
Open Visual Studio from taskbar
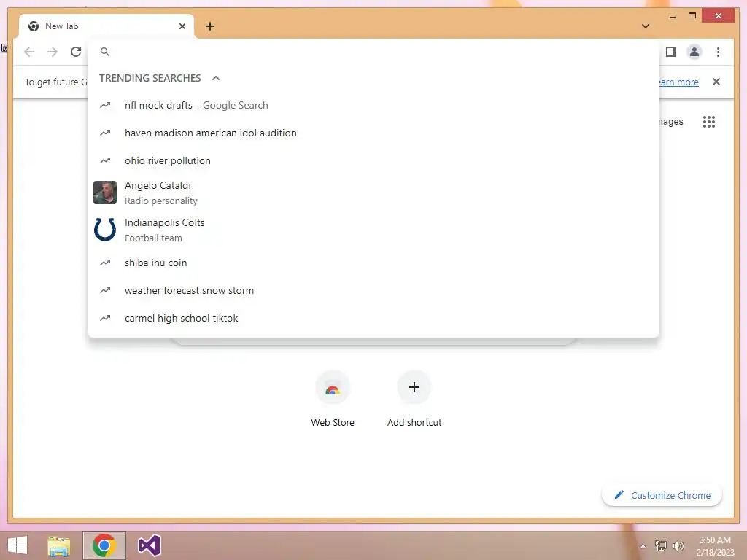pyautogui.click(x=149, y=545)
